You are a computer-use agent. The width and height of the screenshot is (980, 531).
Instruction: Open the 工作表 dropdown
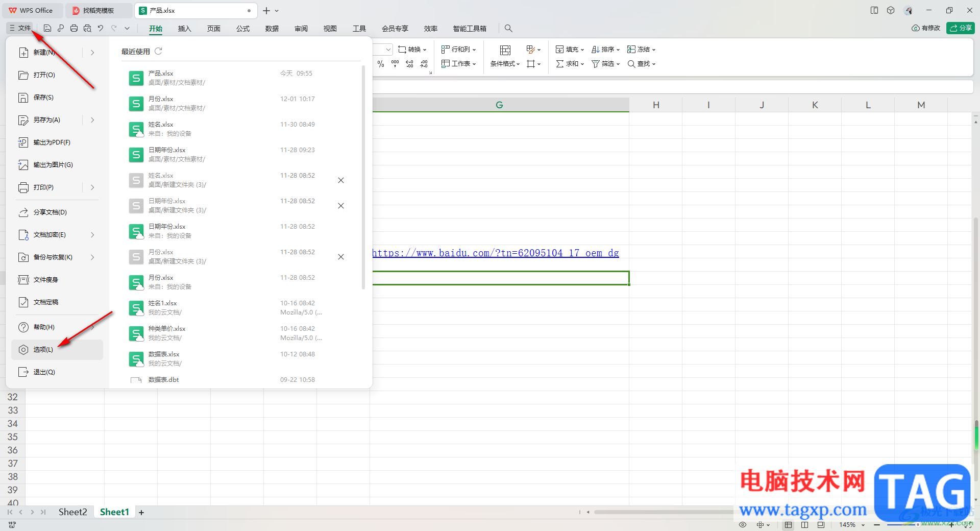(x=458, y=64)
